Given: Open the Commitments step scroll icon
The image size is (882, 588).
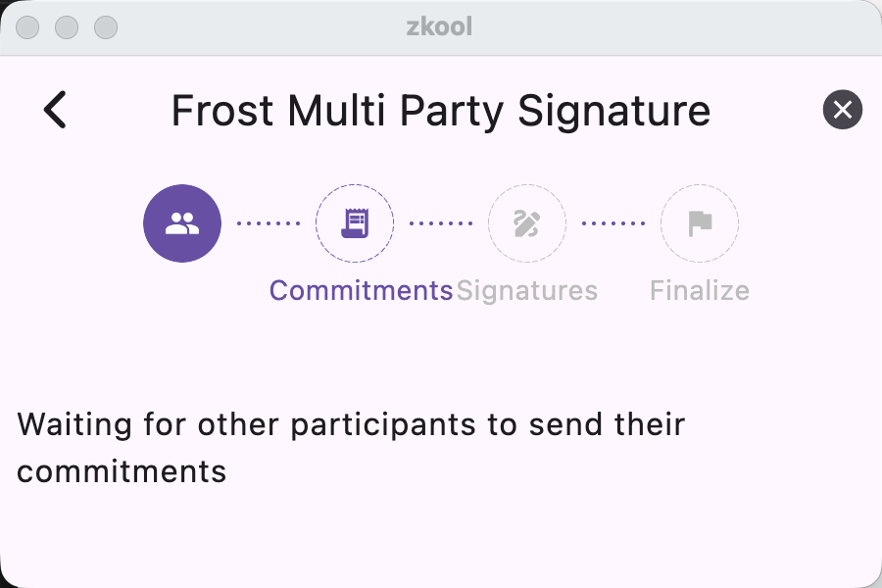Looking at the screenshot, I should point(355,223).
